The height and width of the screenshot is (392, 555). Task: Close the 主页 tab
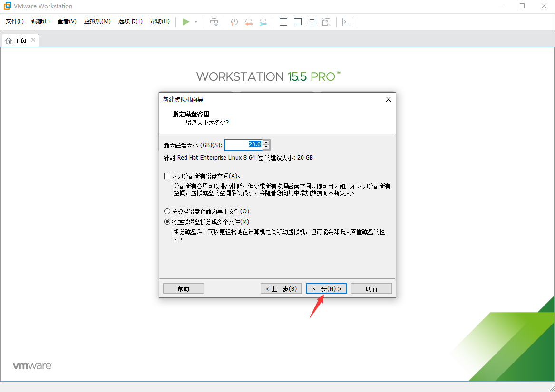(x=33, y=40)
